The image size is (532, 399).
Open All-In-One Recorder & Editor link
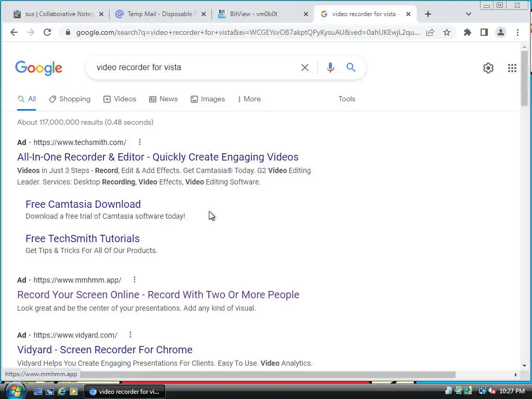coord(158,157)
